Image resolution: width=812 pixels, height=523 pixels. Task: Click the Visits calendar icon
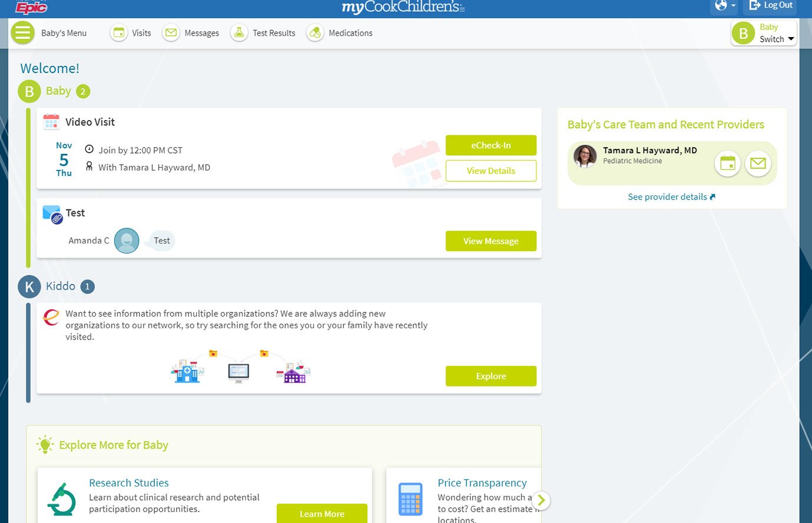coord(119,33)
